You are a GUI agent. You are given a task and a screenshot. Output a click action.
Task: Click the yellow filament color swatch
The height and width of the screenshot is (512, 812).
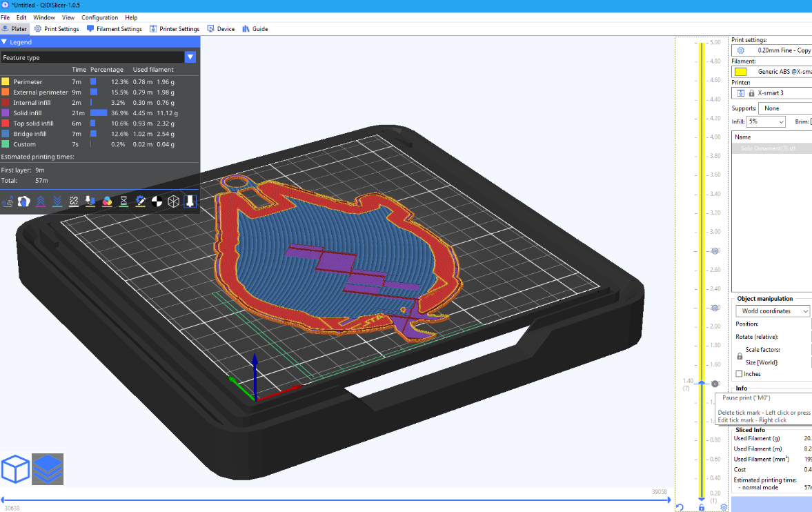pyautogui.click(x=740, y=72)
